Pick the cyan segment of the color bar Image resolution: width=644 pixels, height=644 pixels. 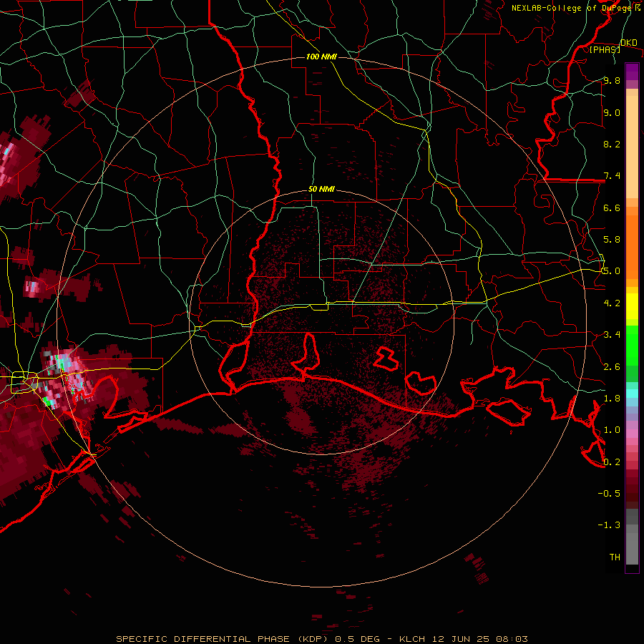coord(632,394)
